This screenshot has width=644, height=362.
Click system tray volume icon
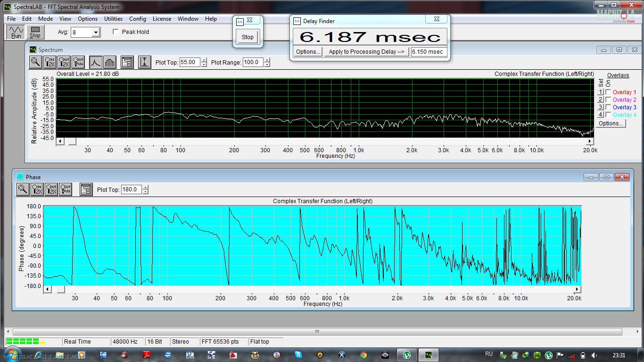(x=594, y=355)
